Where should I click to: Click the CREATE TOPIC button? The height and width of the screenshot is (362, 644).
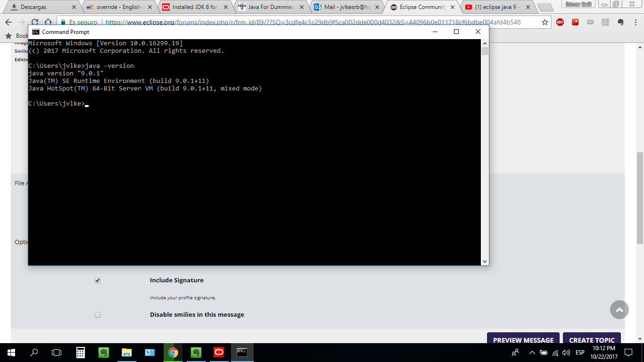click(x=592, y=339)
